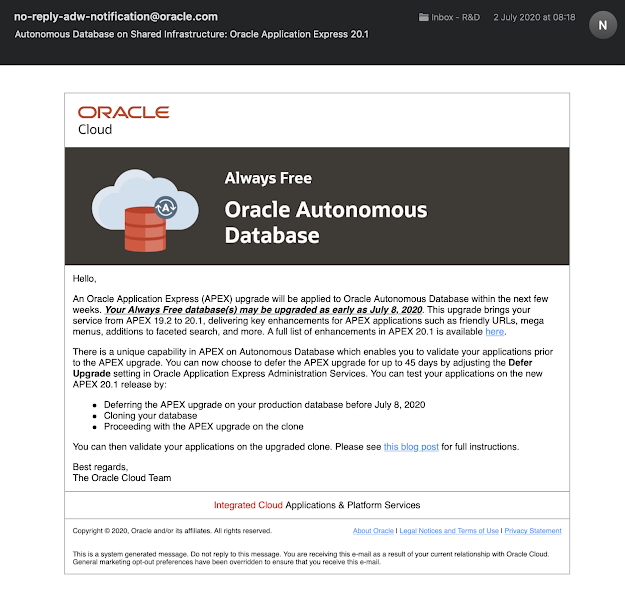
Task: Click the sender address no-reply-adw-notification@oracle.com
Action: tap(116, 17)
